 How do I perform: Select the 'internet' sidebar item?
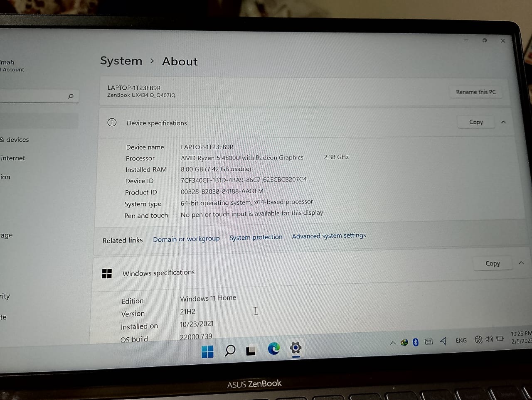coord(13,158)
